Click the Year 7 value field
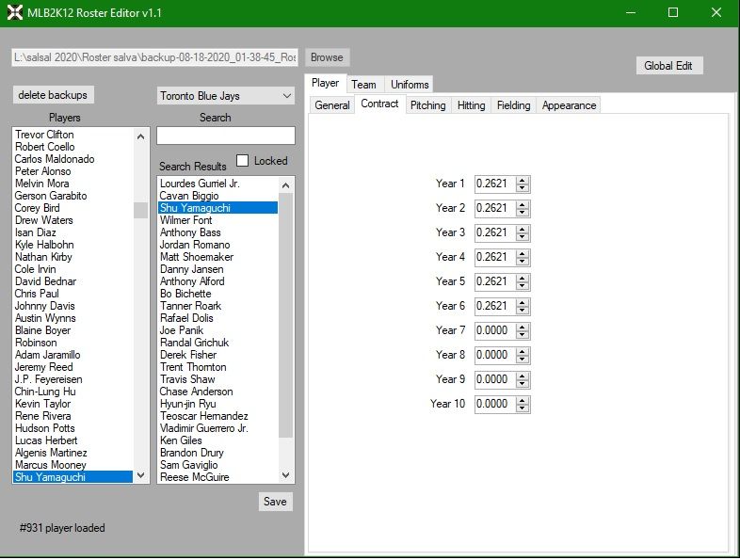The width and height of the screenshot is (740, 560). pyautogui.click(x=495, y=330)
